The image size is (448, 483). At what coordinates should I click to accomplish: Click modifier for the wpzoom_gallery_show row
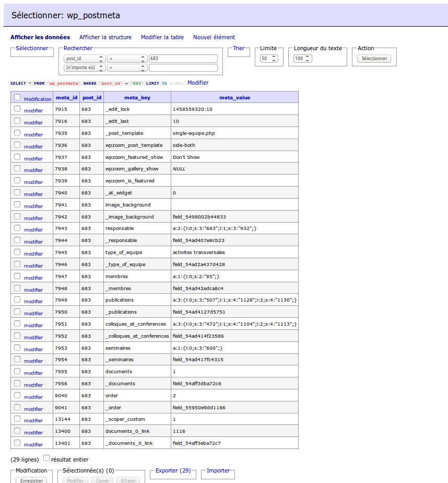[x=33, y=170]
